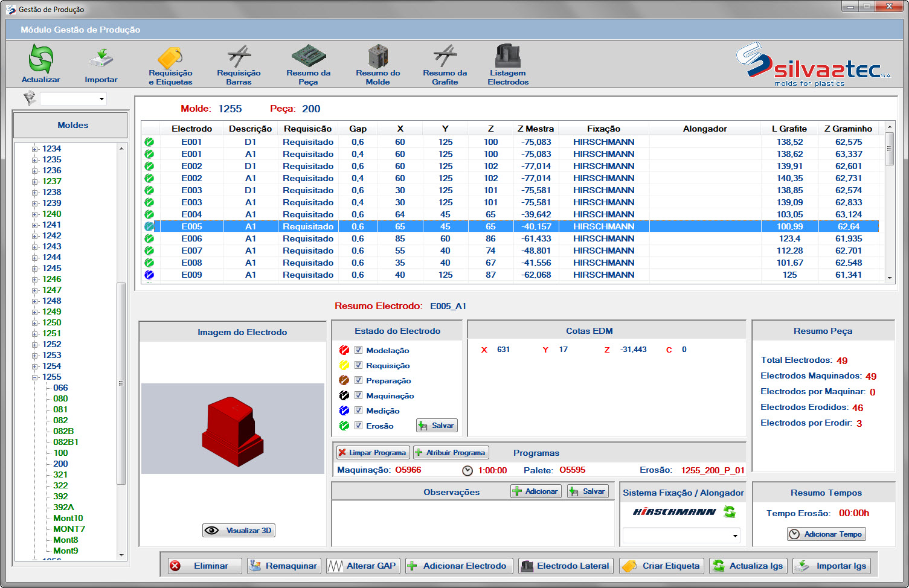Toggle the Maquinação state checkbox
This screenshot has height=588, width=909.
click(x=359, y=395)
